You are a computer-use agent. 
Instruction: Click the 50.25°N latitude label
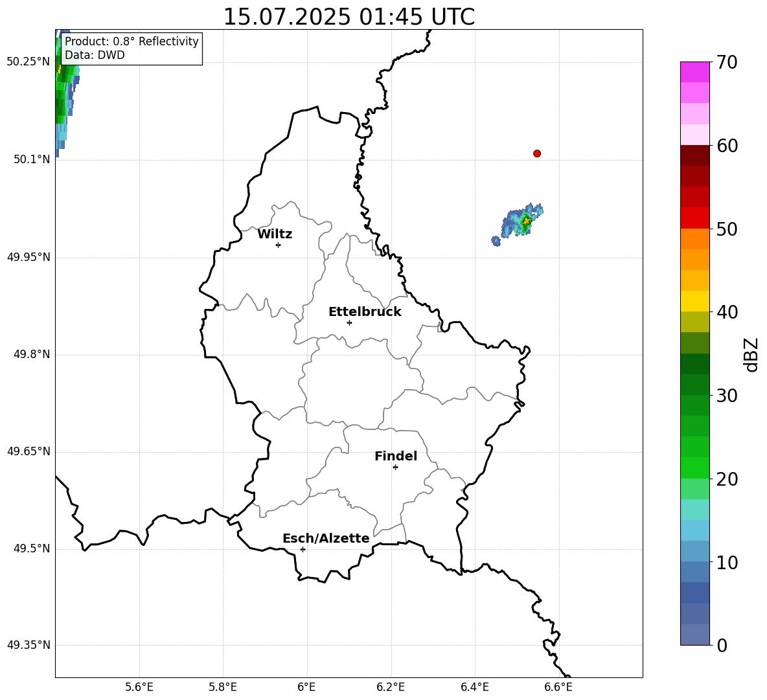click(x=29, y=62)
